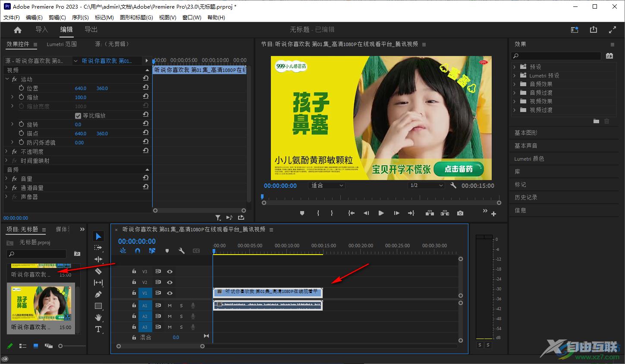This screenshot has width=625, height=364.
Task: Play the program monitor video
Action: tap(381, 213)
